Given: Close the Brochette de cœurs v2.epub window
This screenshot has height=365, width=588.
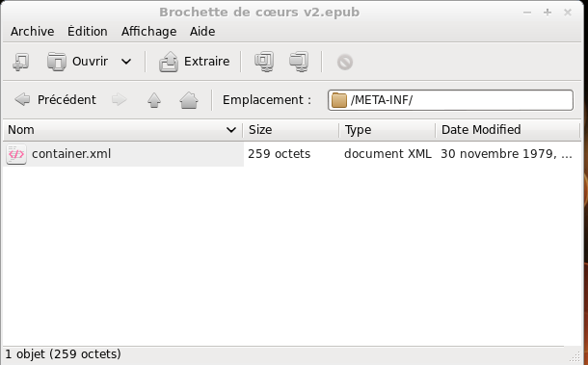Looking at the screenshot, I should pos(568,13).
